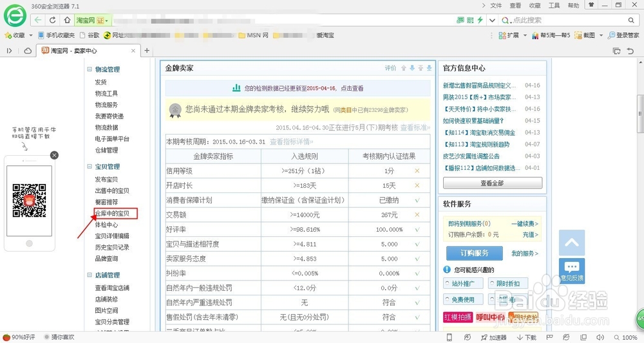Open the browser home page icon
Image resolution: width=644 pixels, height=343 pixels.
[x=67, y=20]
